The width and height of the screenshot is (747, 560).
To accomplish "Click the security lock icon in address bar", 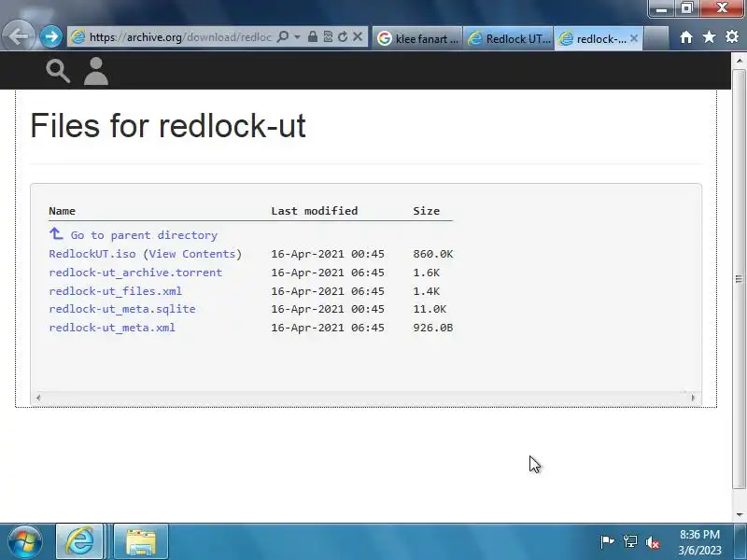I will click(313, 36).
